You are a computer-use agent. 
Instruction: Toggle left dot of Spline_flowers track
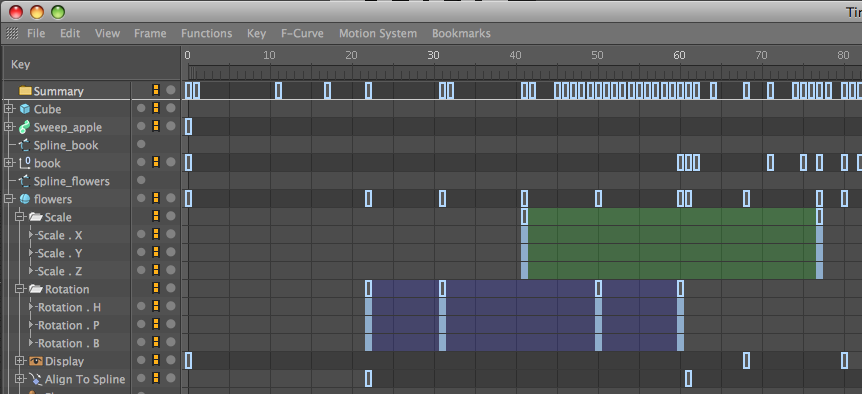pyautogui.click(x=141, y=180)
